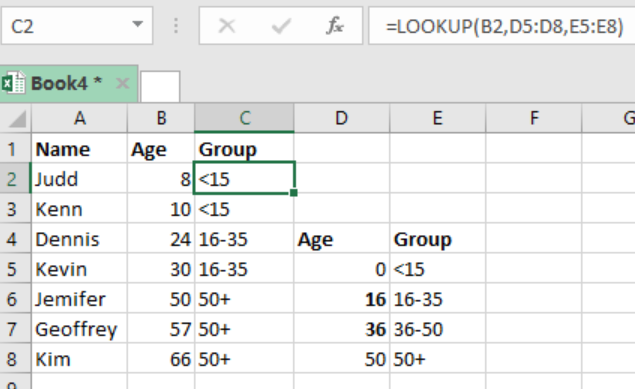Select Kevin's age cell with value 30

pyautogui.click(x=161, y=269)
